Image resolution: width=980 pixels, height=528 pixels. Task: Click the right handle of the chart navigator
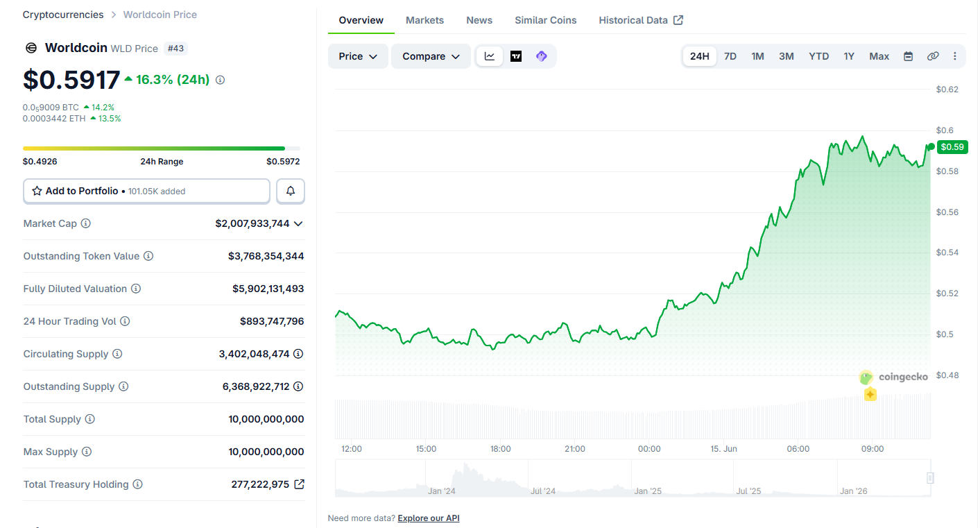click(x=930, y=478)
